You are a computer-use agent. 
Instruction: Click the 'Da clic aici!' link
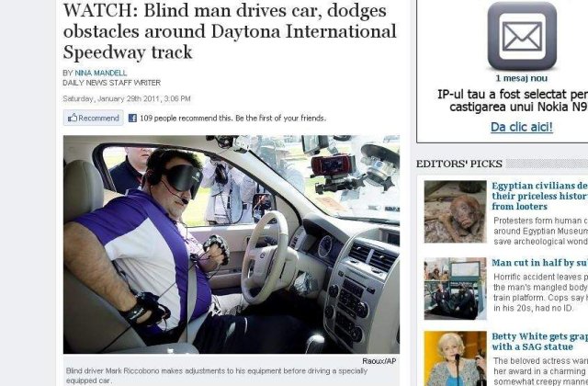522,127
